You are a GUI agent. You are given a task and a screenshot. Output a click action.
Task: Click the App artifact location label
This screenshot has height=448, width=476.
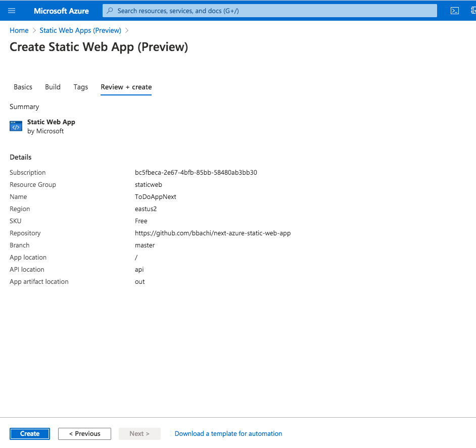[x=39, y=282]
